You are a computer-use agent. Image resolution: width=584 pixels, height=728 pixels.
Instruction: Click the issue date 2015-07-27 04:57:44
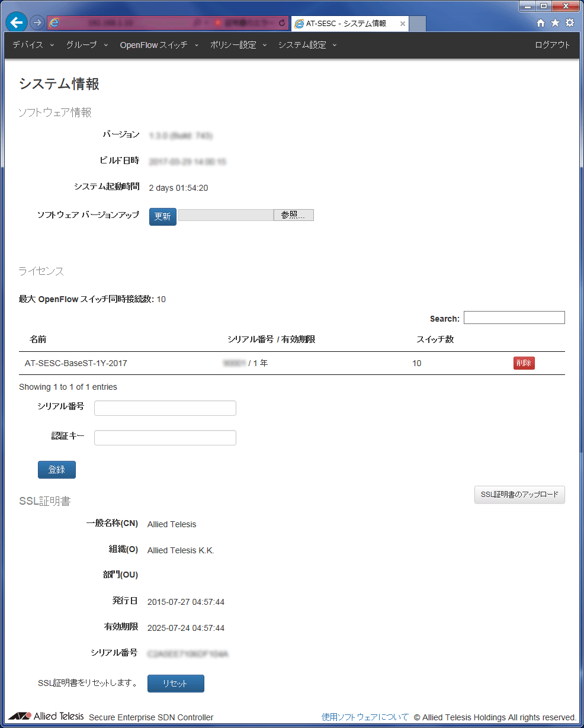186,602
